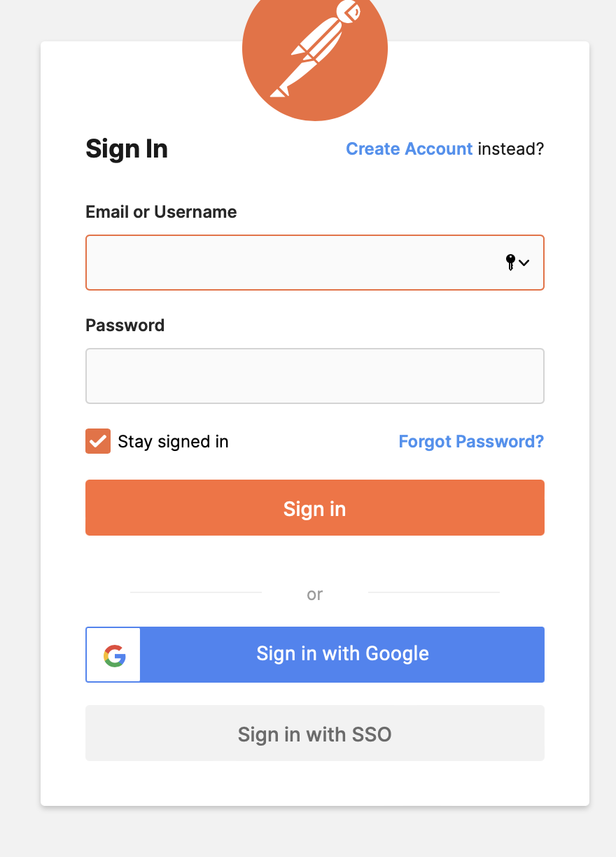The image size is (616, 857).
Task: Uncheck the Stay signed in checkbox
Action: [98, 442]
